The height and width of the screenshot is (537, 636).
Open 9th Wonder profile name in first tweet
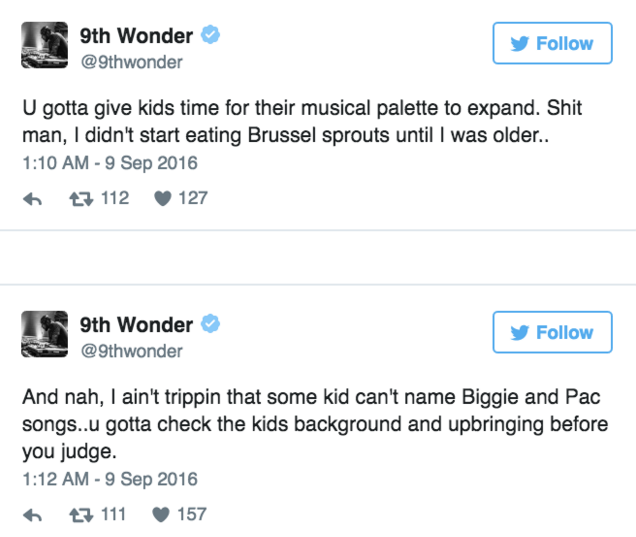point(136,36)
